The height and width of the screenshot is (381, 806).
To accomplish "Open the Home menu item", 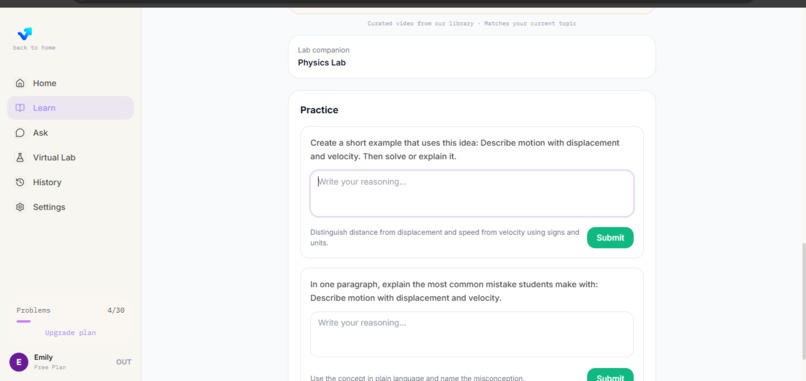I will pos(70,83).
